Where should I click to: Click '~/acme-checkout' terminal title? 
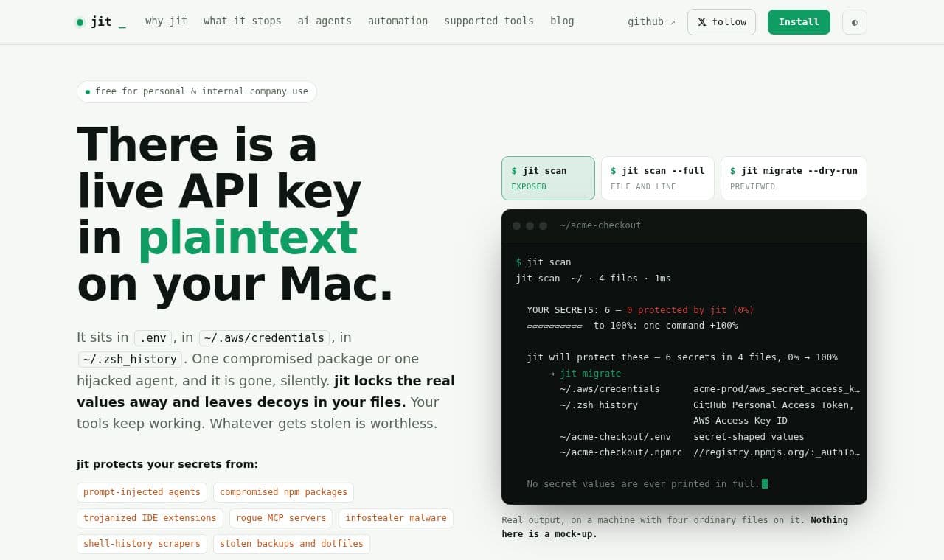600,225
